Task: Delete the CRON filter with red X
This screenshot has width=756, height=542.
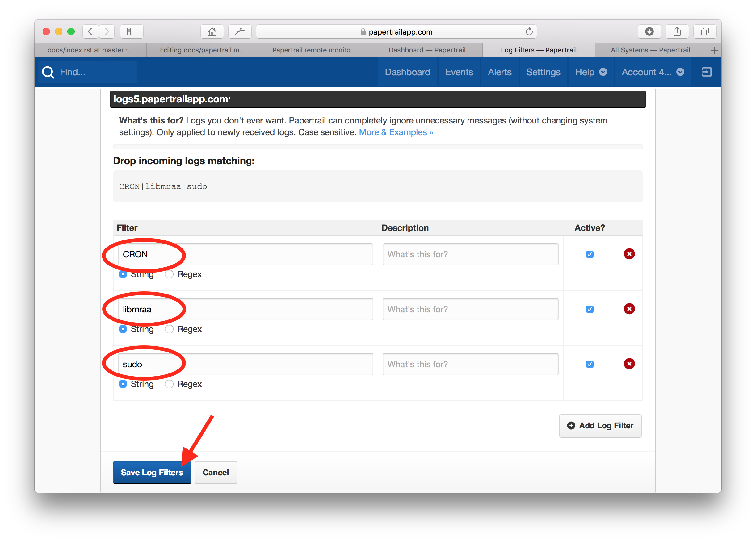Action: pos(629,254)
